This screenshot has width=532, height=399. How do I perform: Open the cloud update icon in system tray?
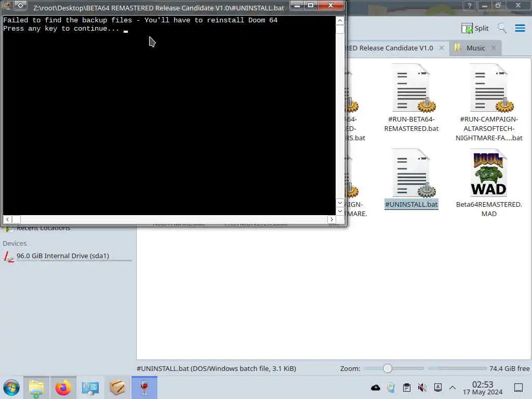pos(375,388)
